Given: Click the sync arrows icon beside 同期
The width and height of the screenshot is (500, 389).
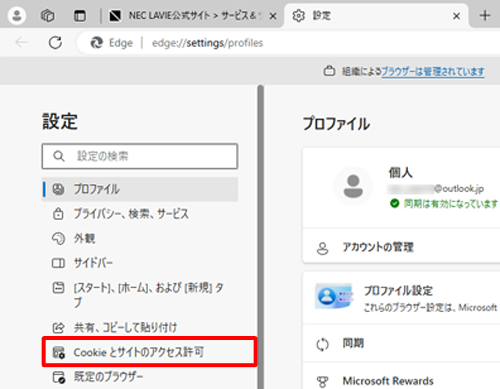Looking at the screenshot, I should 322,344.
